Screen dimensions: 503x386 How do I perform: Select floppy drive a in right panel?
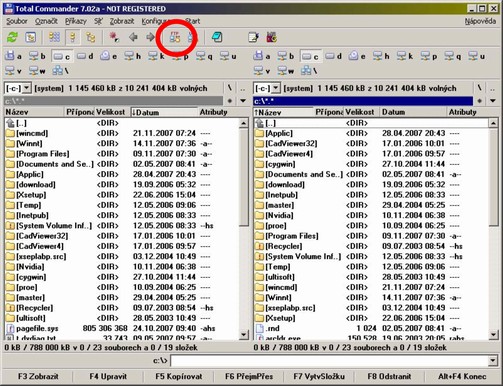262,56
